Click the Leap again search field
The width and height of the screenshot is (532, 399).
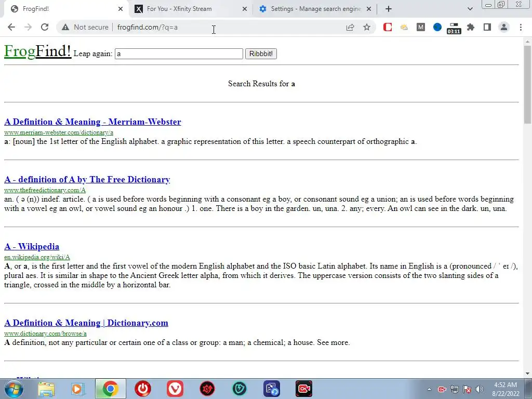(x=179, y=54)
